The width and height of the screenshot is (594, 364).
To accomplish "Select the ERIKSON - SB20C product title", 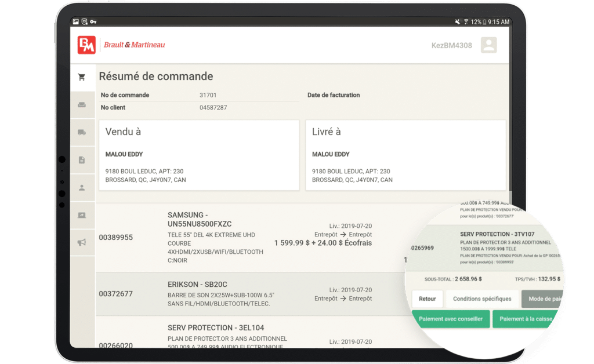I will coord(197,285).
